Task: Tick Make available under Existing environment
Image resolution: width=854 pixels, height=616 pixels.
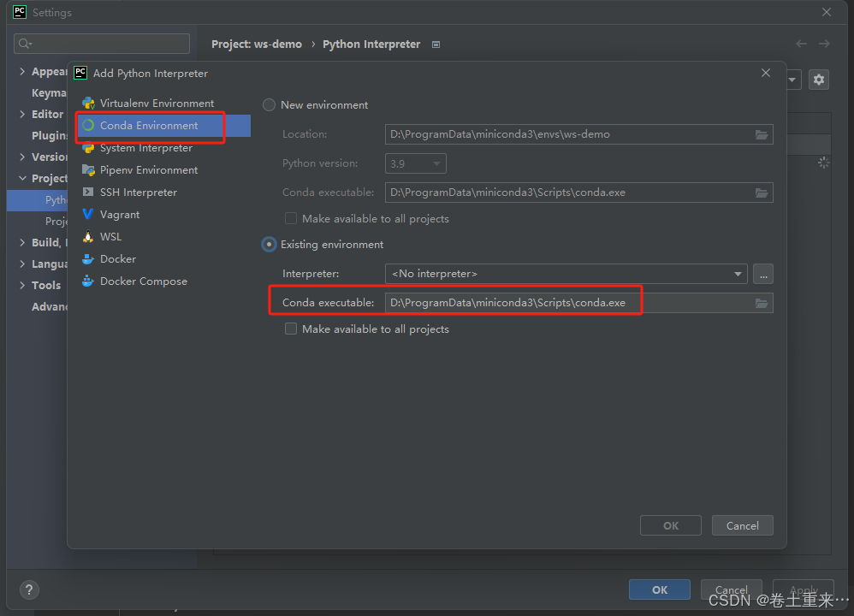Action: tap(291, 329)
